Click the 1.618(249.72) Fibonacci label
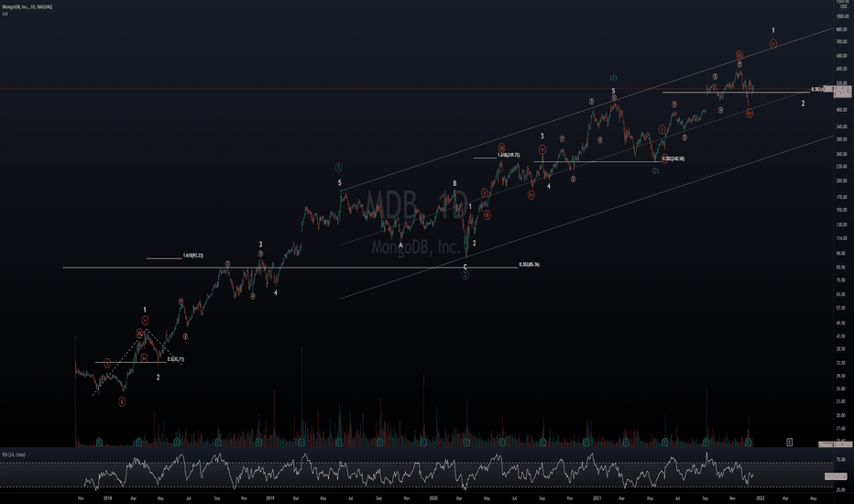 [509, 155]
